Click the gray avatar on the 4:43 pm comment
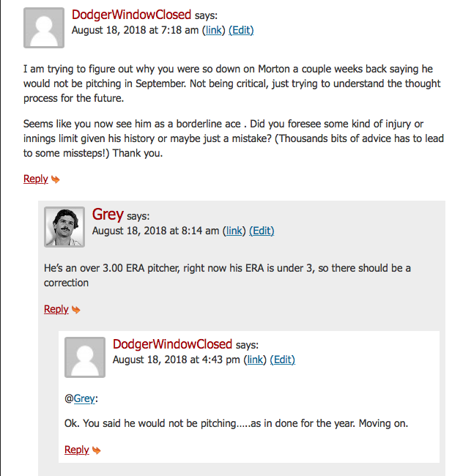Image resolution: width=452 pixels, height=476 pixels. point(85,357)
